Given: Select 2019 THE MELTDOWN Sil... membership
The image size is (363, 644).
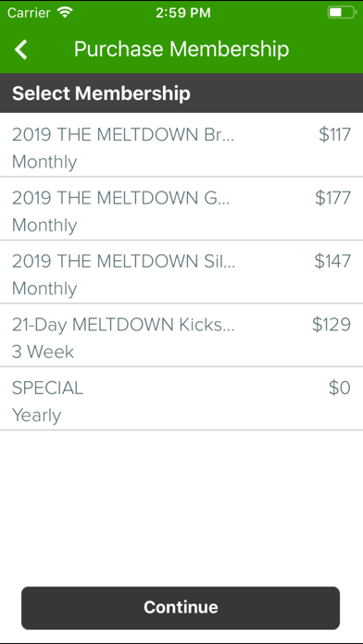Looking at the screenshot, I should 181,272.
